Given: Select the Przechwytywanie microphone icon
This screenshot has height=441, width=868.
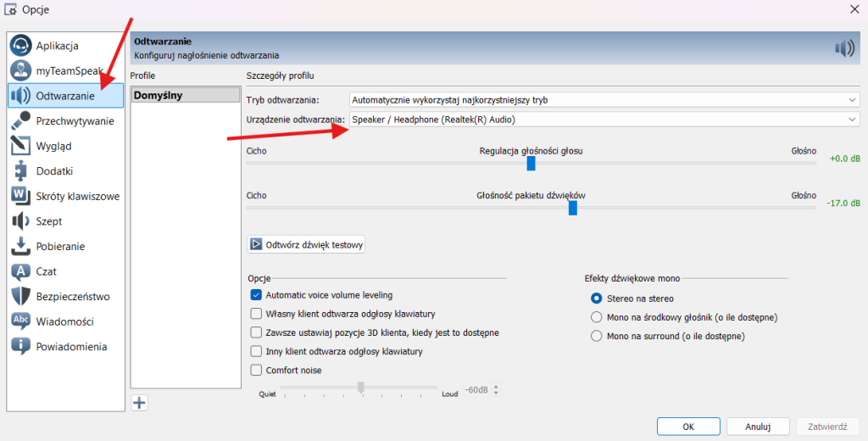Looking at the screenshot, I should [22, 121].
